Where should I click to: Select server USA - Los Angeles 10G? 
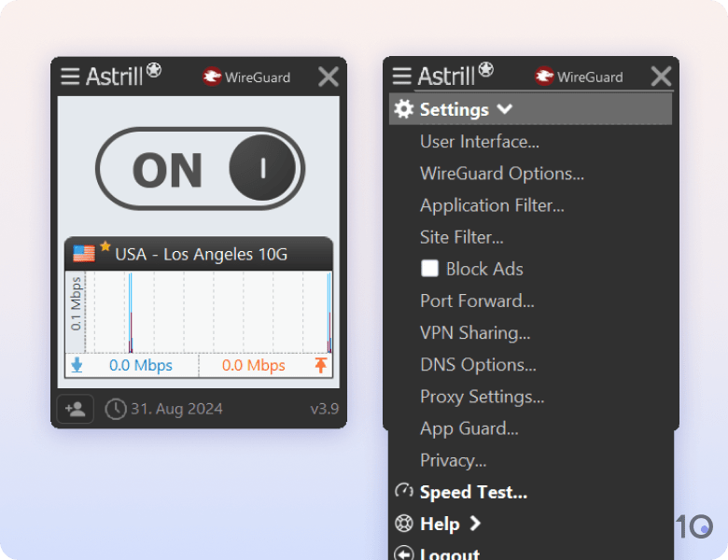point(201,255)
